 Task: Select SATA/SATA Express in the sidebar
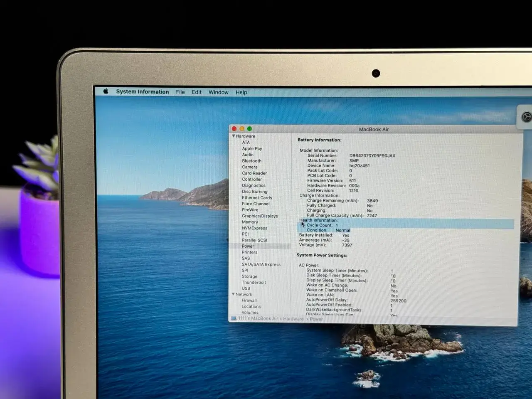click(261, 264)
